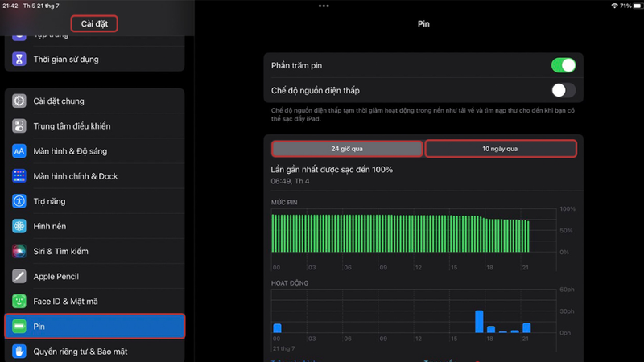644x362 pixels.
Task: Open the Thời gian sử dụng hourglass icon
Action: click(19, 59)
